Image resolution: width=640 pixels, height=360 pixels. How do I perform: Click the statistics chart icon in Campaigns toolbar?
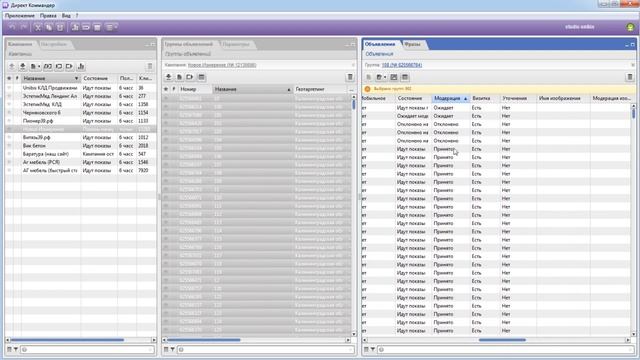pyautogui.click(x=81, y=66)
